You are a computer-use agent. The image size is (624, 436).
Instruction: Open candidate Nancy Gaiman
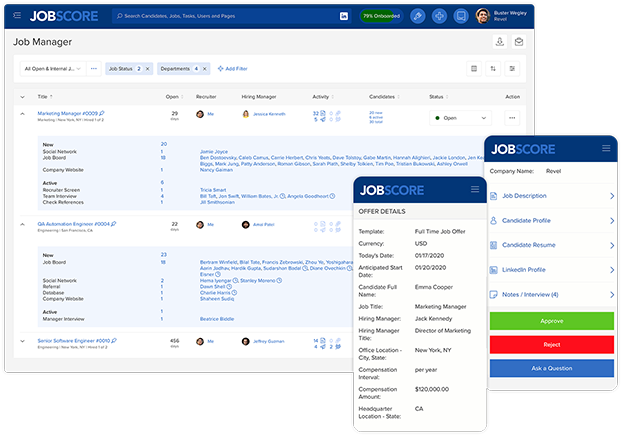pyautogui.click(x=216, y=170)
